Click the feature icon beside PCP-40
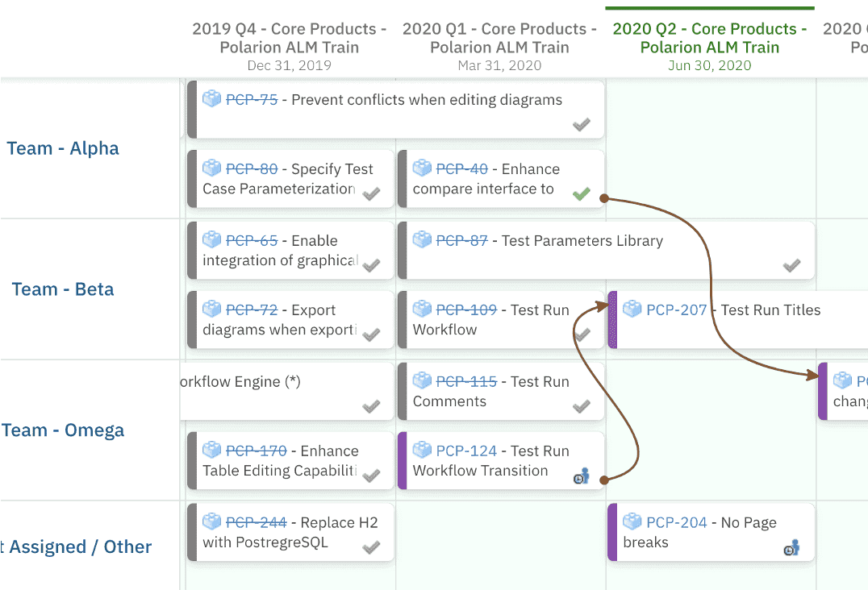The height and width of the screenshot is (590, 868). [x=422, y=168]
